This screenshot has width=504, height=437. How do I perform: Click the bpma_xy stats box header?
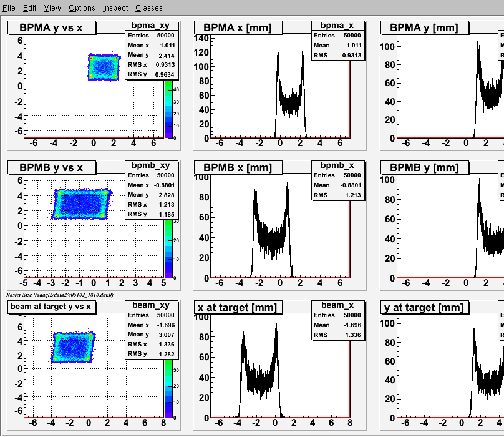click(x=151, y=26)
